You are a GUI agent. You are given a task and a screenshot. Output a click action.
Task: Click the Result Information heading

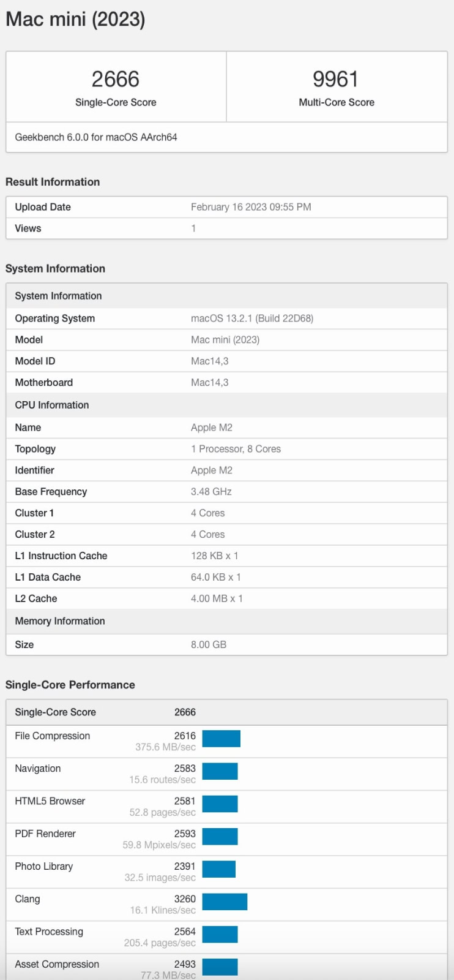click(x=53, y=182)
